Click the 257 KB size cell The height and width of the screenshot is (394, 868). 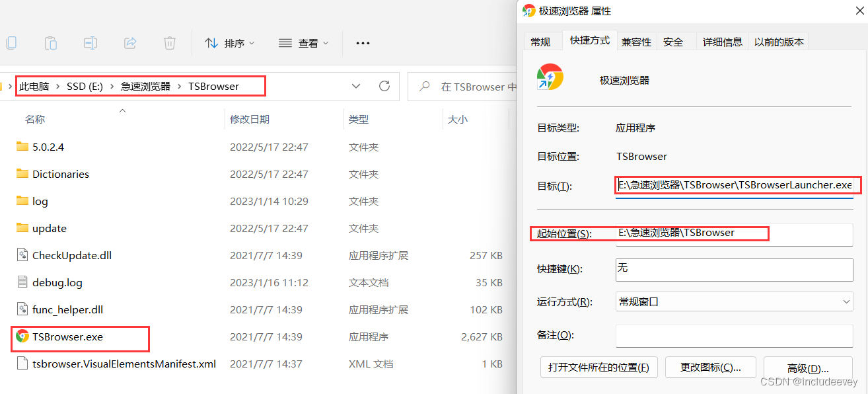tap(486, 255)
